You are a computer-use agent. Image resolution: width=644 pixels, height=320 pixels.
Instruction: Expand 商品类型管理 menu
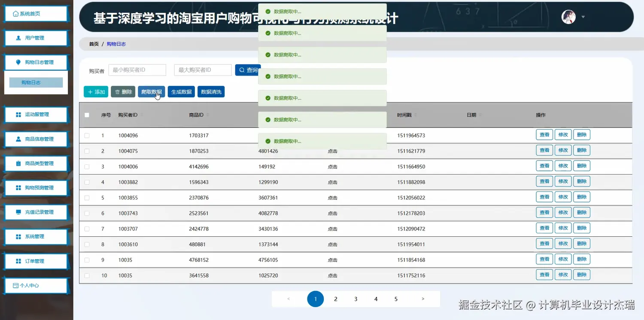(36, 163)
